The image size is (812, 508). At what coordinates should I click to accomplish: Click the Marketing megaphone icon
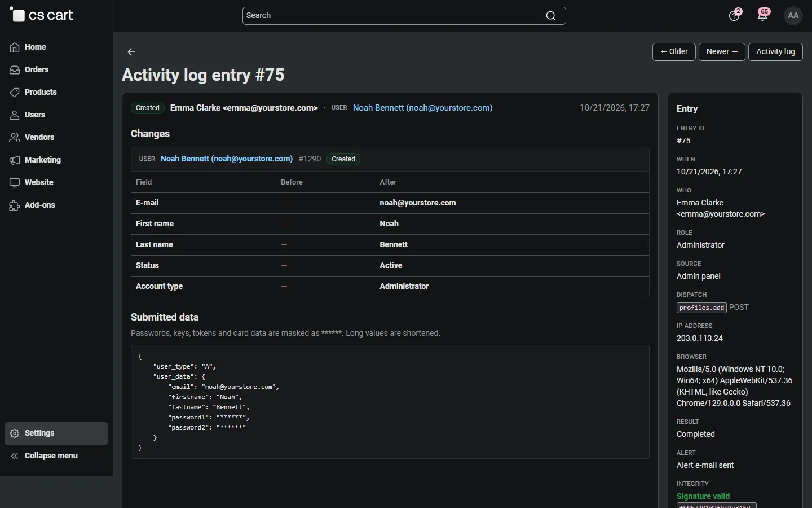[x=15, y=160]
